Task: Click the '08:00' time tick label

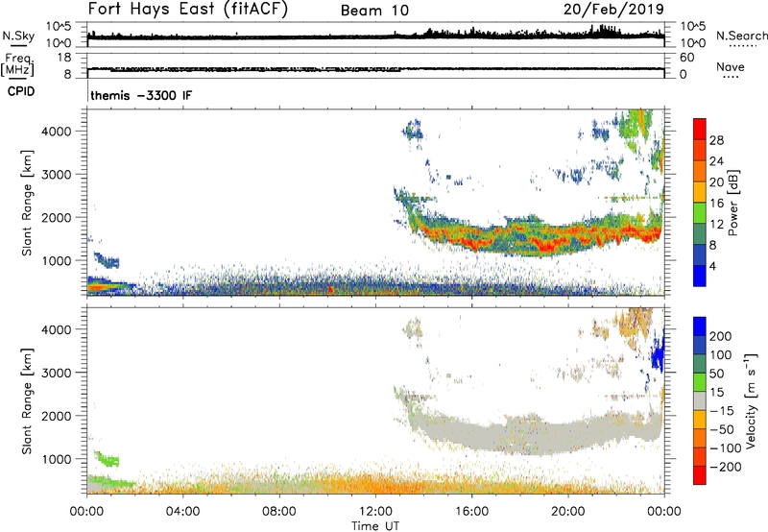Action: [x=279, y=512]
